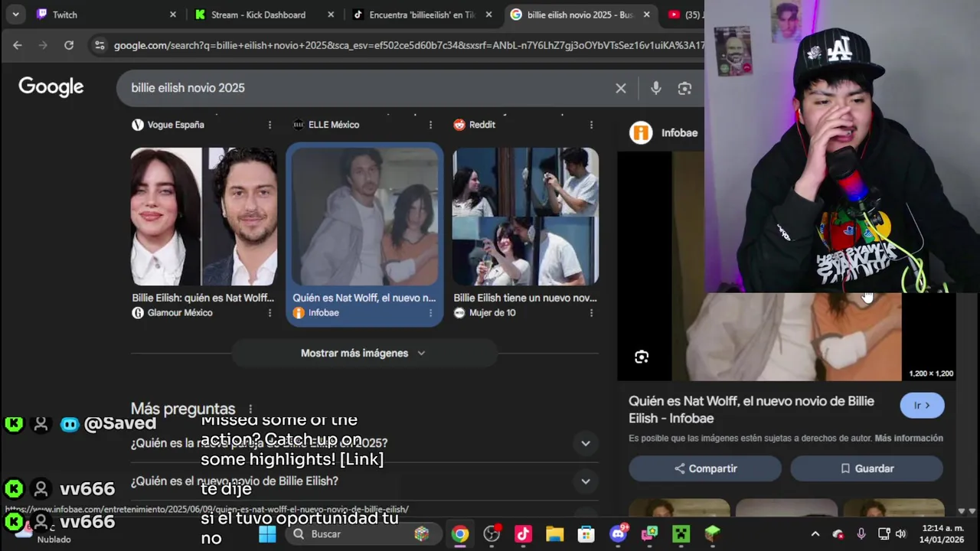Close the billie eilish novio 2025 tab
980x551 pixels.
coord(646,15)
